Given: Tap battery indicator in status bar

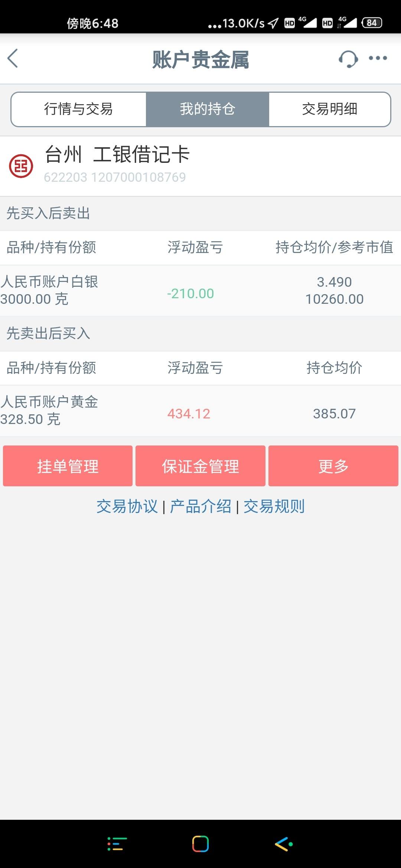Looking at the screenshot, I should point(372,23).
